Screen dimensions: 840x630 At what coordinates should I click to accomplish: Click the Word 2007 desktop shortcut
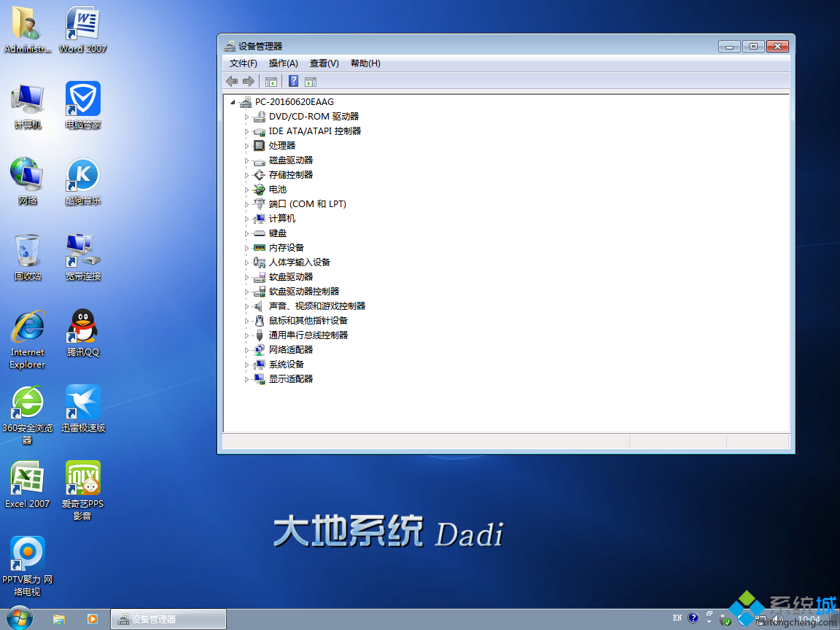[83, 29]
